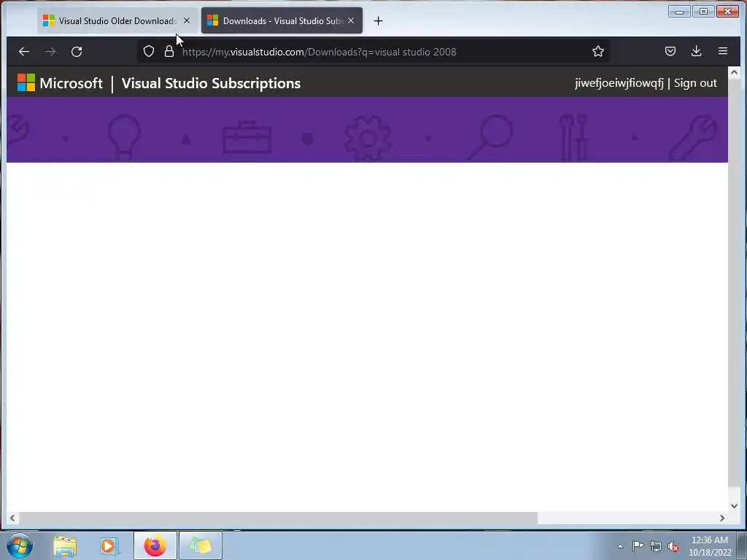
Task: Open the Action Center flag icon
Action: tap(638, 546)
